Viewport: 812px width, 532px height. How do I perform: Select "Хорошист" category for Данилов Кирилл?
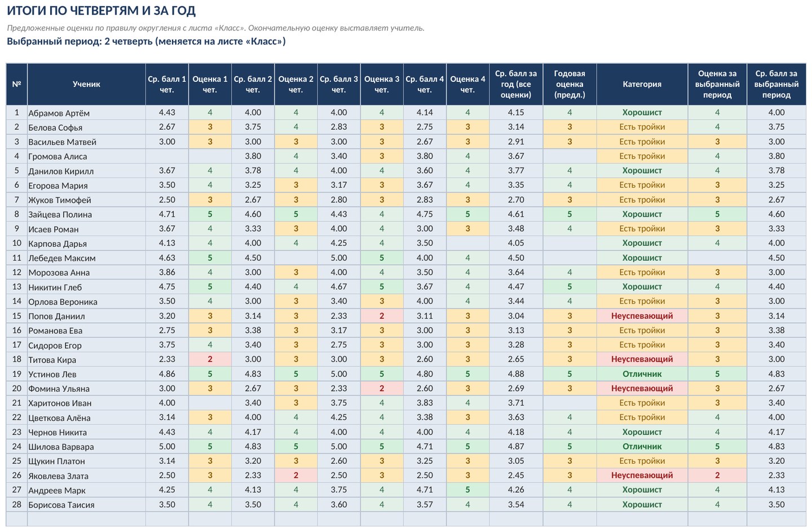642,170
